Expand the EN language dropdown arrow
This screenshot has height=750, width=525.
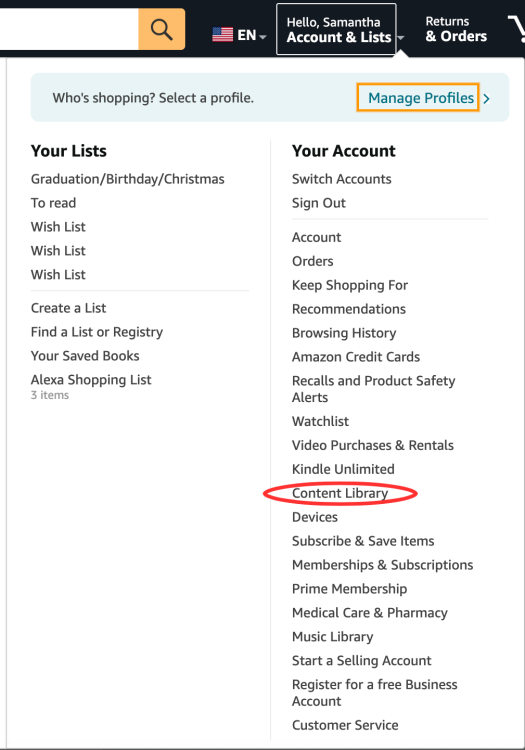[x=262, y=36]
